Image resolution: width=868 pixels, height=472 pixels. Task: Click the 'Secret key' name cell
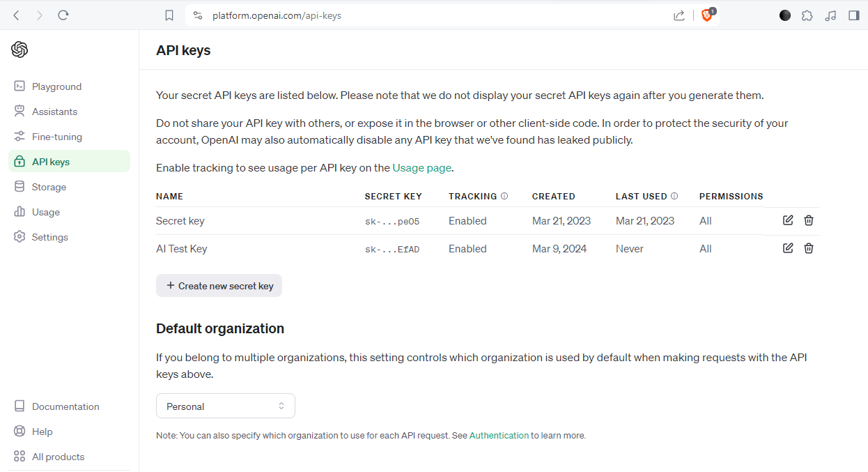click(180, 220)
